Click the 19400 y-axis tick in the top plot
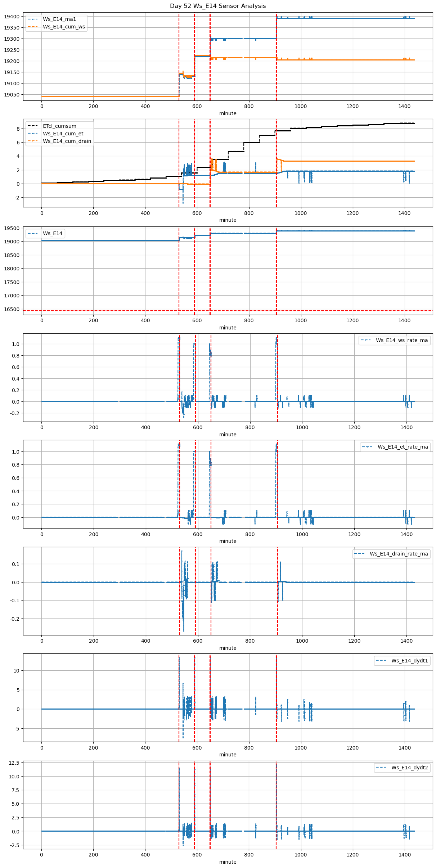 pos(12,17)
